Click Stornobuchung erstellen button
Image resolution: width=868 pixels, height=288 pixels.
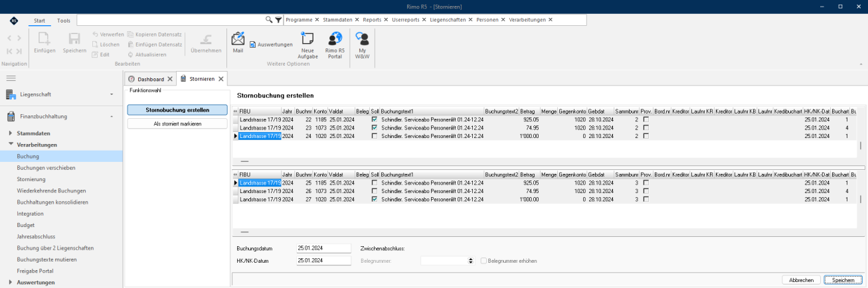click(177, 109)
